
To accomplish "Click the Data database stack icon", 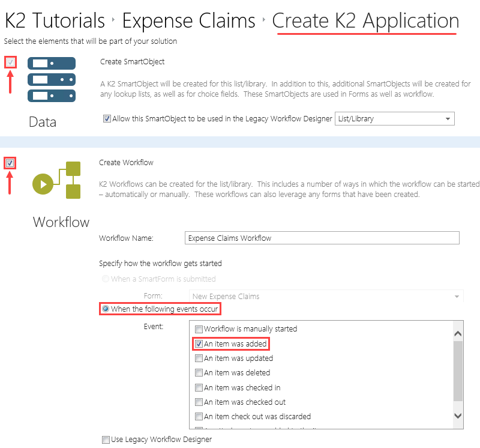I will coord(51,79).
